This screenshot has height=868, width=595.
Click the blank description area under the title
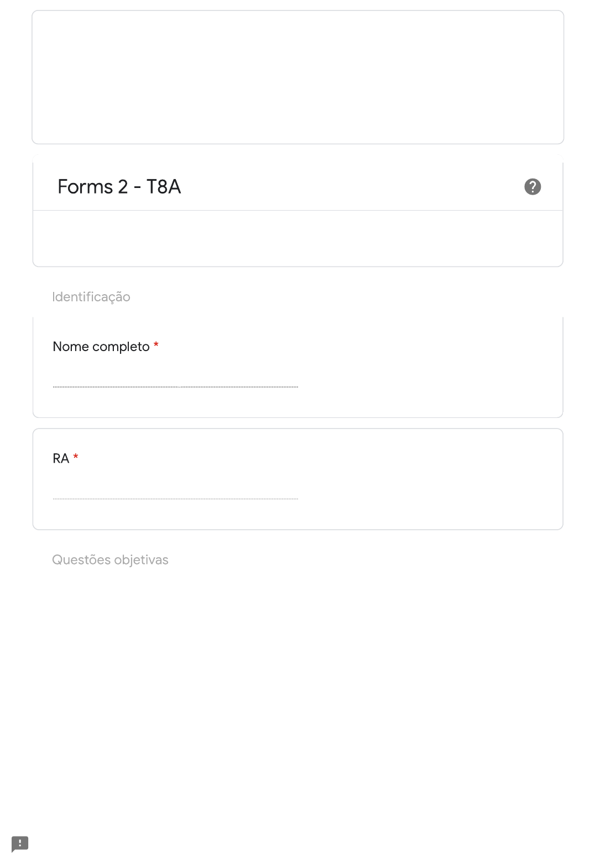tap(297, 238)
